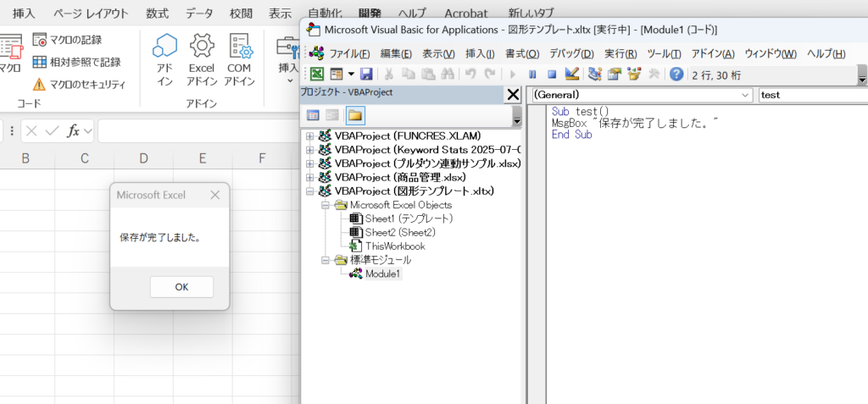Expand VBAProject (FUNCRES.XLAM) node
868x404 pixels.
(x=309, y=136)
